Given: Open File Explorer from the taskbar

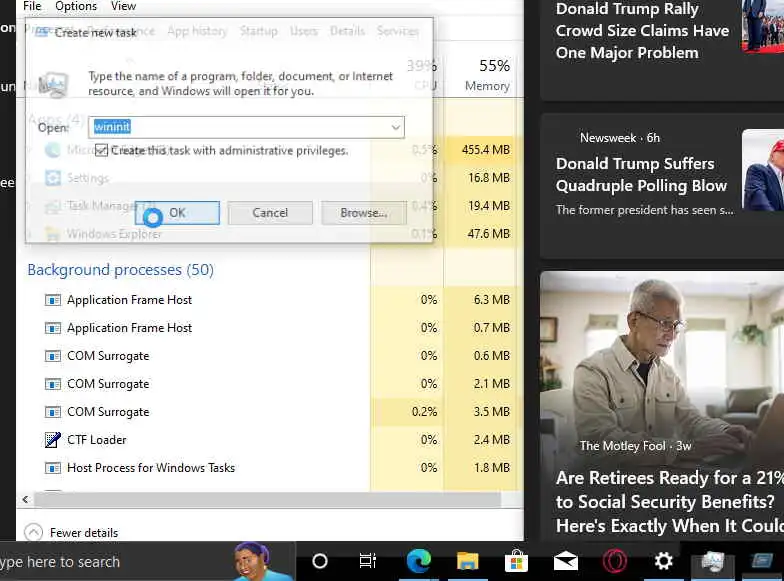Looking at the screenshot, I should [468, 561].
